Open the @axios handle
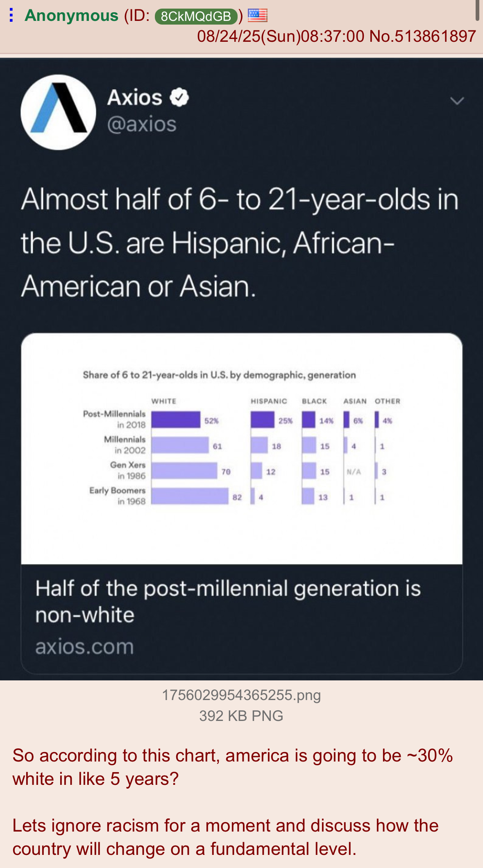Viewport: 483px width, 868px height. [x=142, y=124]
